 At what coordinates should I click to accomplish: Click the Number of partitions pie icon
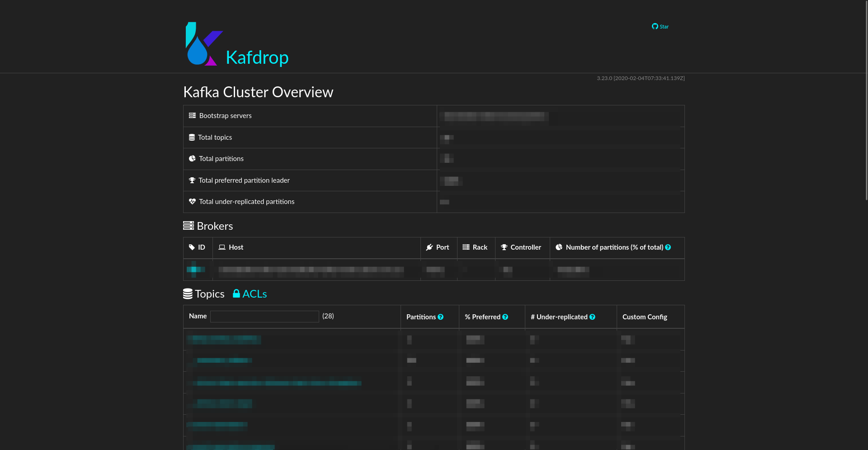point(559,247)
